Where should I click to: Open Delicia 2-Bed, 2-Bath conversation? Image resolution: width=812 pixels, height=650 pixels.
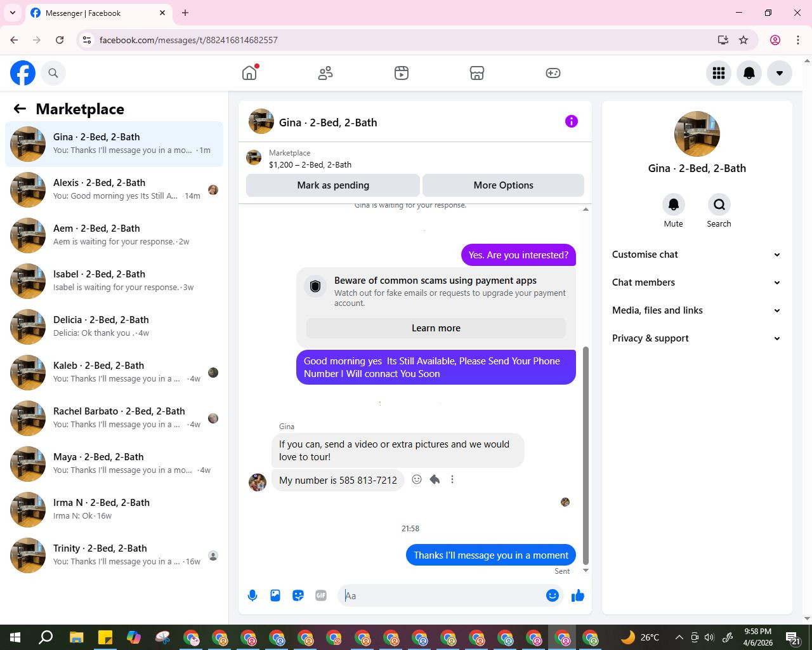pyautogui.click(x=114, y=327)
